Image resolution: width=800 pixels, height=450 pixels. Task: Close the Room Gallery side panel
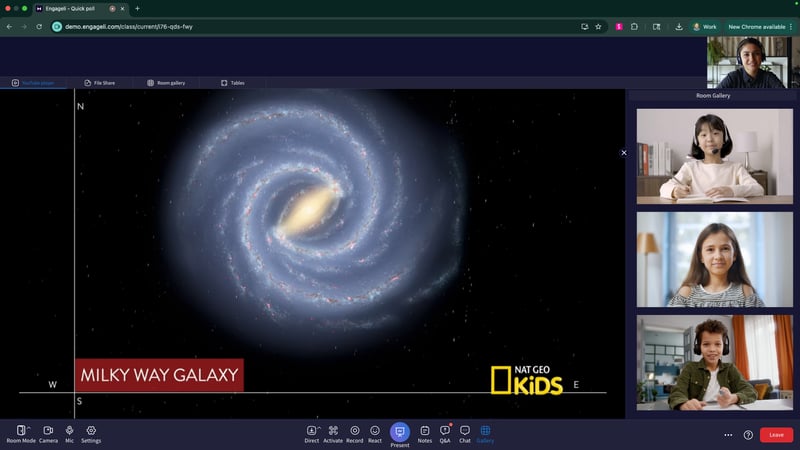tap(624, 153)
